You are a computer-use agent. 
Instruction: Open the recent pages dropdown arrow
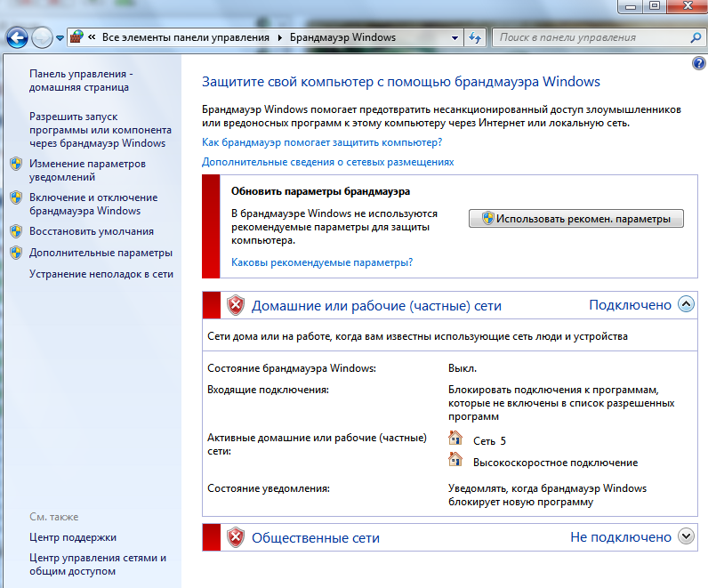click(60, 38)
